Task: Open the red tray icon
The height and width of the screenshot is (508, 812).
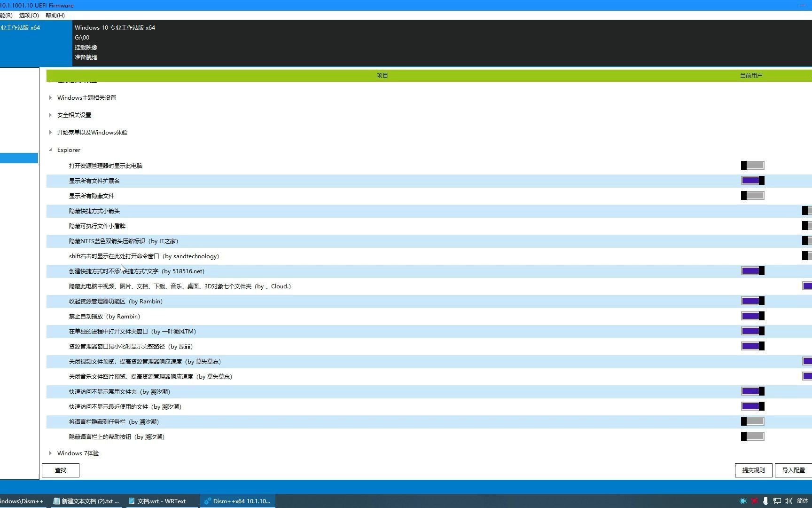Action: 754,501
